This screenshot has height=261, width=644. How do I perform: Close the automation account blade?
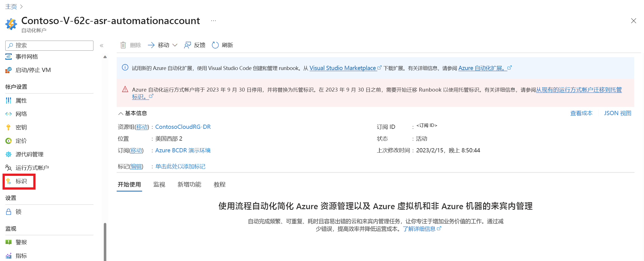pyautogui.click(x=634, y=21)
